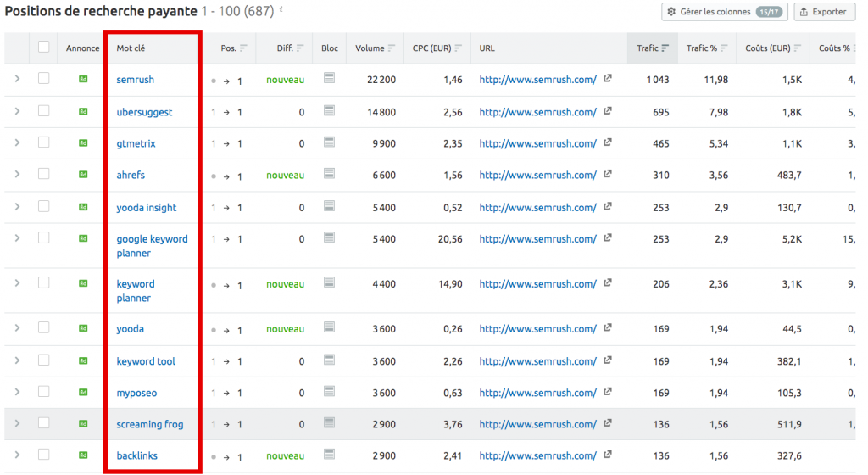This screenshot has width=868, height=475.
Task: Open external link icon for backlinks row URL
Action: tap(607, 455)
